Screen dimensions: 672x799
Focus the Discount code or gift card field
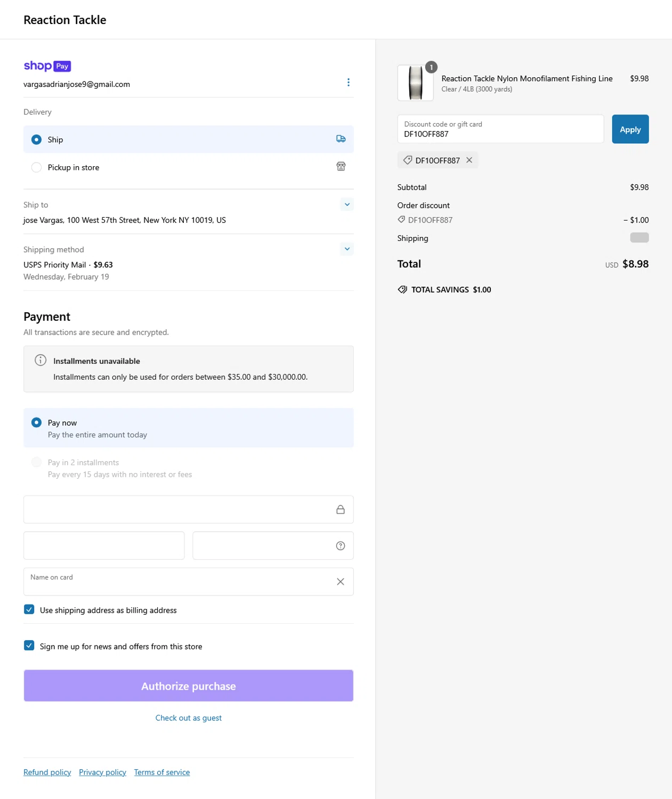point(500,129)
